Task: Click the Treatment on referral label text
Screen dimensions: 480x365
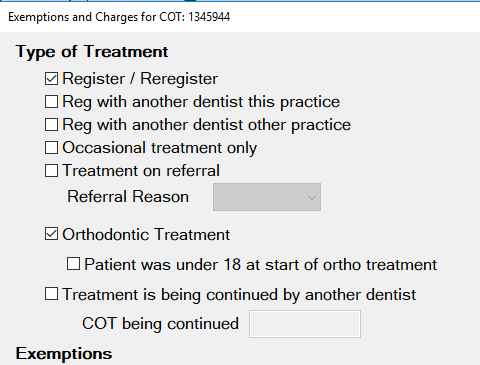Action: point(141,171)
